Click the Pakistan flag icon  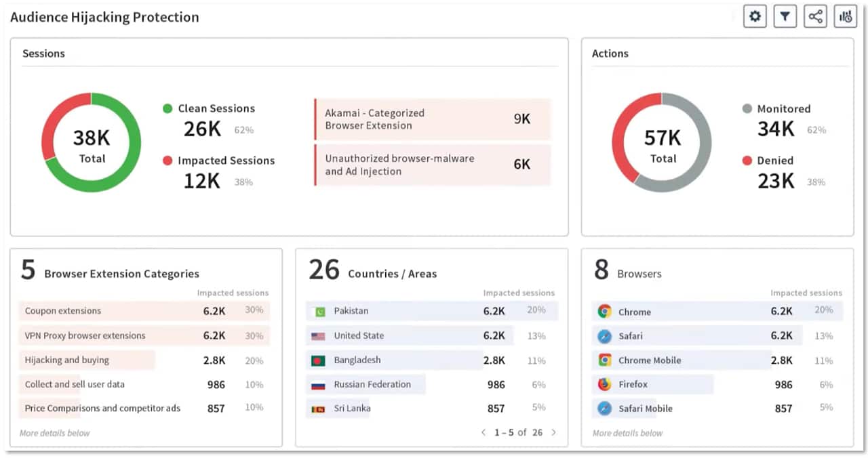tap(318, 311)
